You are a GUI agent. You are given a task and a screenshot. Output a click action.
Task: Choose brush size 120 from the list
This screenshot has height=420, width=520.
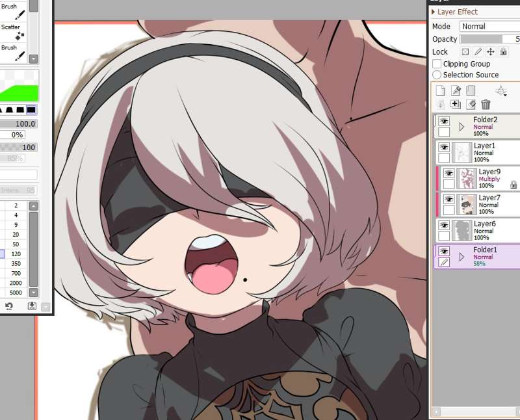(x=16, y=254)
